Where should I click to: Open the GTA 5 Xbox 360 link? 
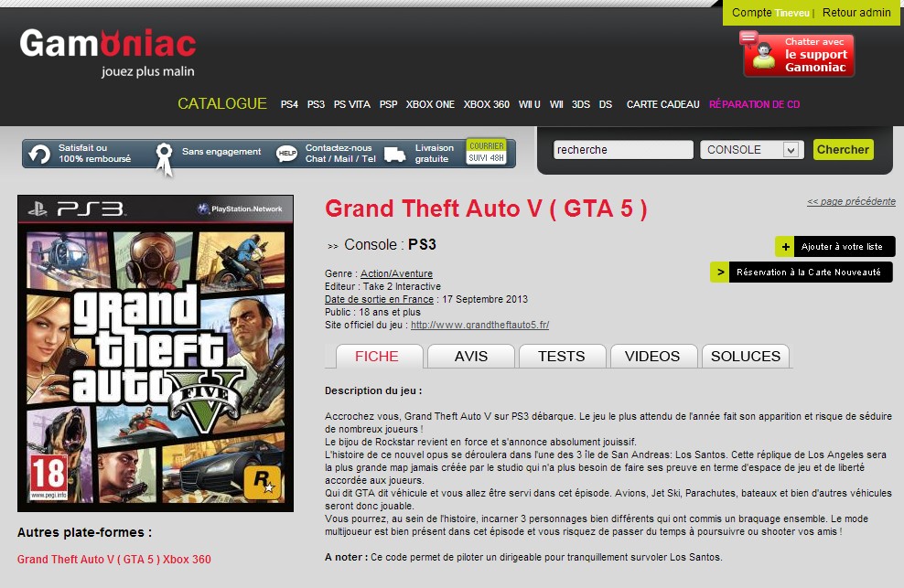(x=114, y=559)
